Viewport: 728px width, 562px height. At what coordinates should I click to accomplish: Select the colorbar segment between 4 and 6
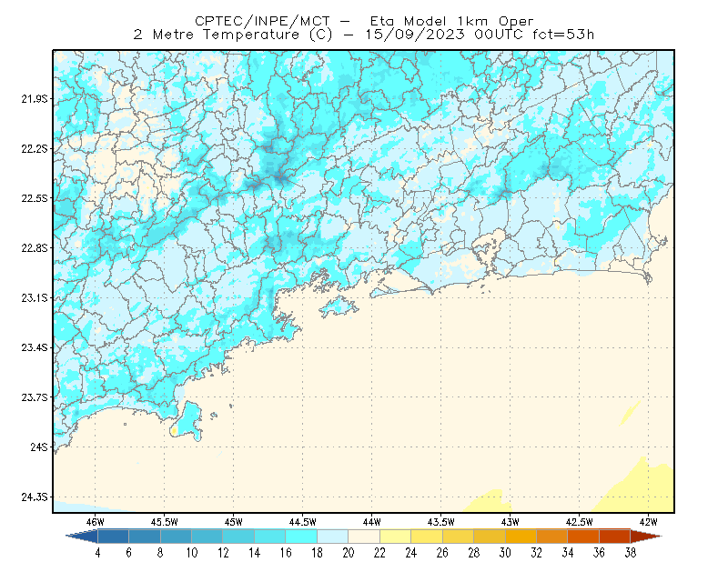coord(113,537)
